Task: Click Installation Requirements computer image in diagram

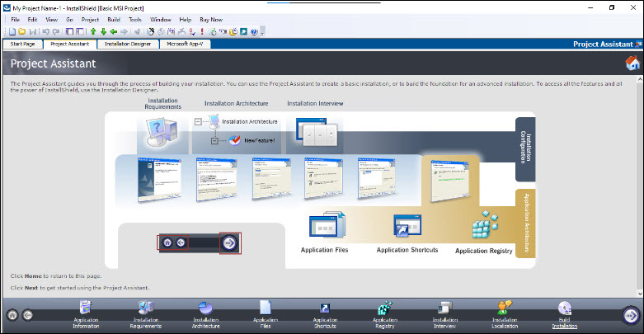Action: 162,131
